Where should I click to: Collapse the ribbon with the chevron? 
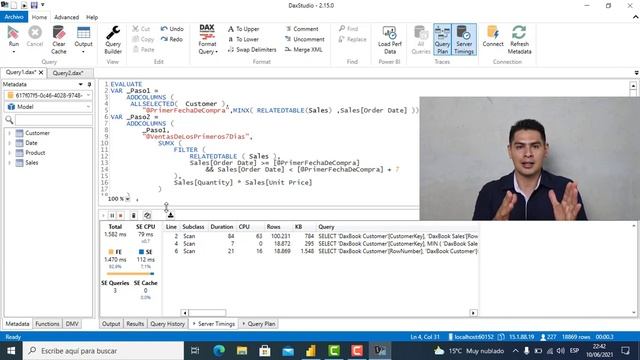[x=636, y=17]
